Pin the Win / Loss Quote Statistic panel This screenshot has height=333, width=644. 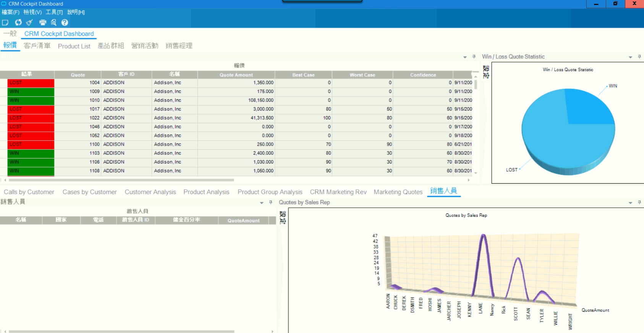point(639,57)
